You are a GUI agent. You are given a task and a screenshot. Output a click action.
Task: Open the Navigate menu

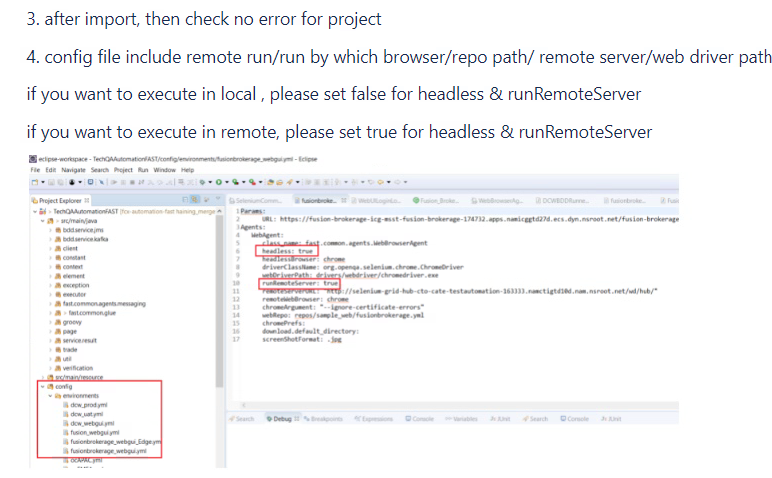pos(73,170)
